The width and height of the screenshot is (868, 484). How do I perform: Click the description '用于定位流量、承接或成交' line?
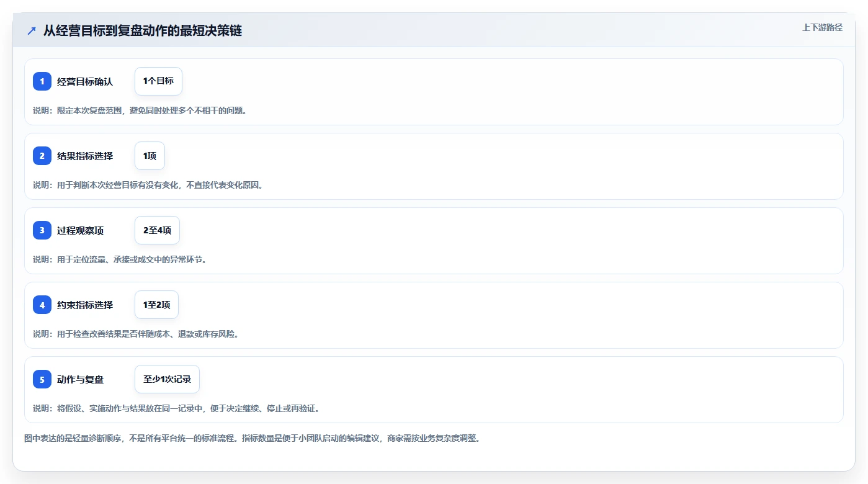(x=120, y=259)
